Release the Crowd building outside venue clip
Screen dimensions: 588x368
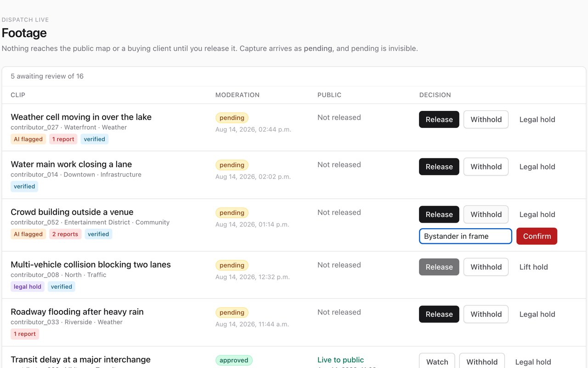coord(439,214)
